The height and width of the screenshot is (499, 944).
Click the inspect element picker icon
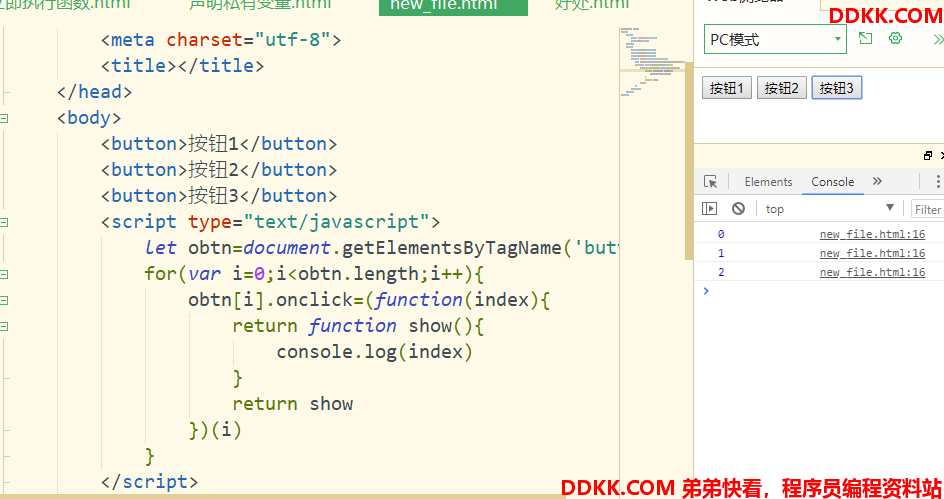(x=710, y=182)
